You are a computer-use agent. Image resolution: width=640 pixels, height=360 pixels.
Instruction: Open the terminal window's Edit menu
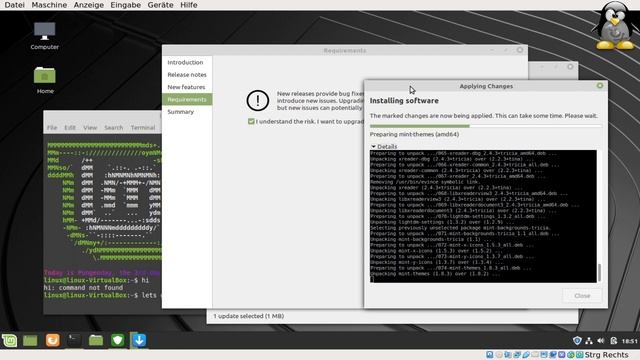pyautogui.click(x=70, y=128)
